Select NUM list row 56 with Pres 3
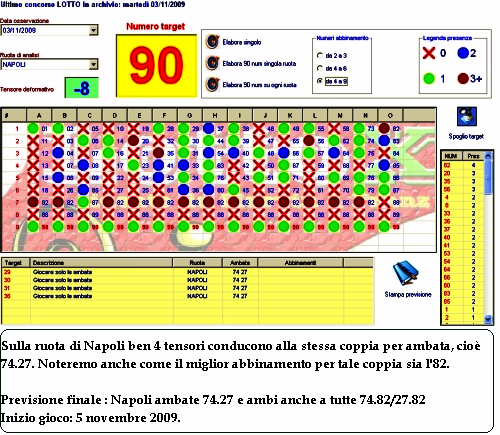Screen dimensions: 500x435 coord(463,189)
